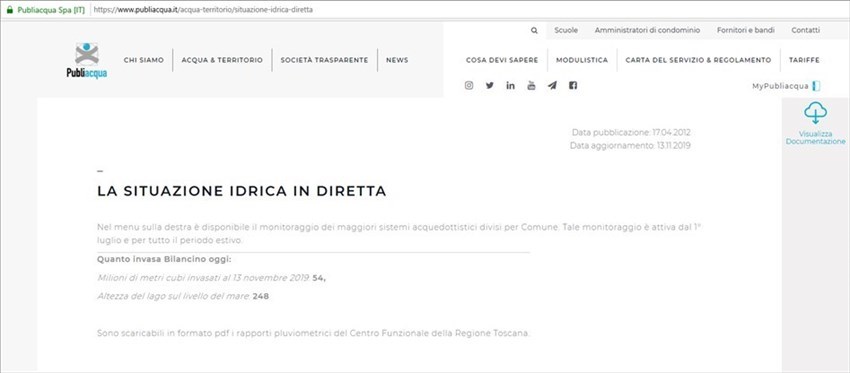Viewport: 850px width, 373px height.
Task: Open the Cosa Devi Sapere menu
Action: coord(502,60)
